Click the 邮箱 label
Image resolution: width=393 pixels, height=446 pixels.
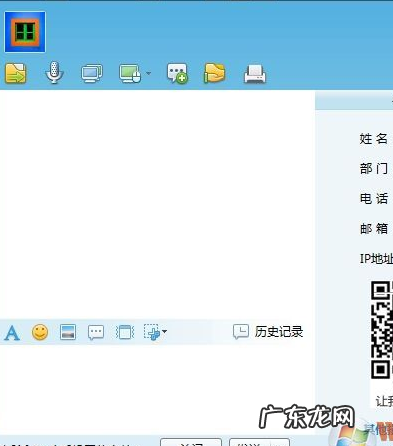374,229
